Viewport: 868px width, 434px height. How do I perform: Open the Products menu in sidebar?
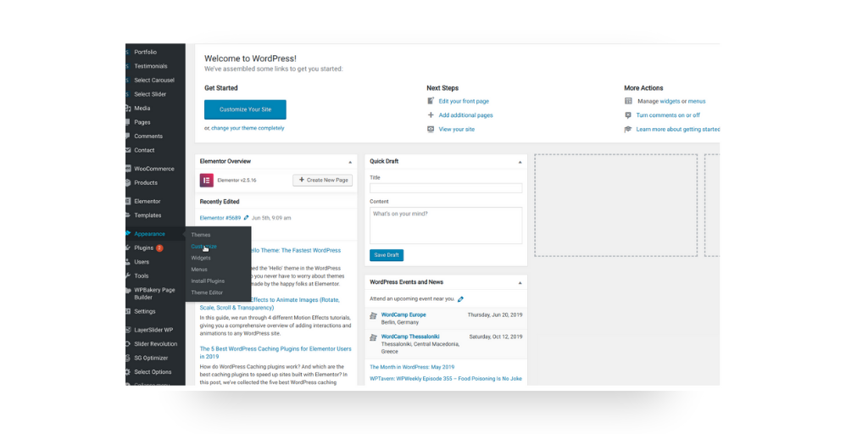coord(146,183)
